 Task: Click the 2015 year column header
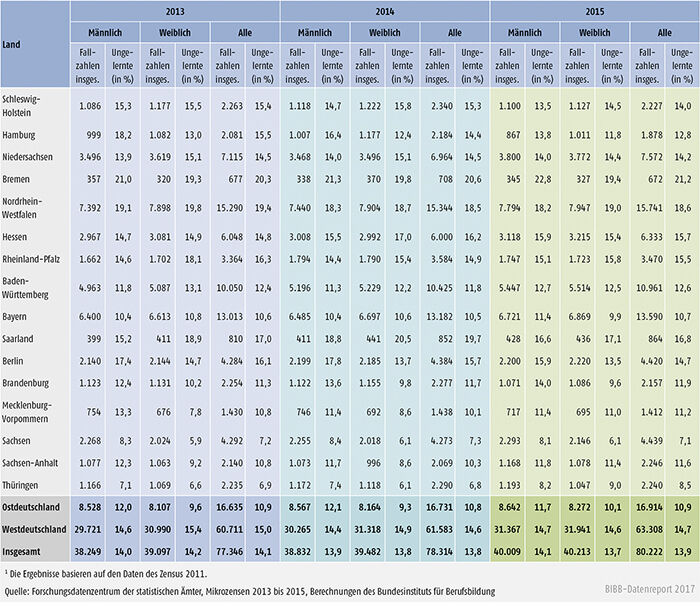point(594,11)
